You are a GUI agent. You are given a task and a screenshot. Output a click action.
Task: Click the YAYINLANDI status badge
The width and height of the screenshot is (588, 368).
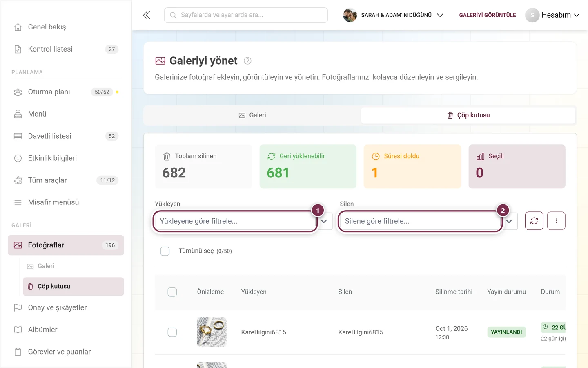pyautogui.click(x=506, y=332)
